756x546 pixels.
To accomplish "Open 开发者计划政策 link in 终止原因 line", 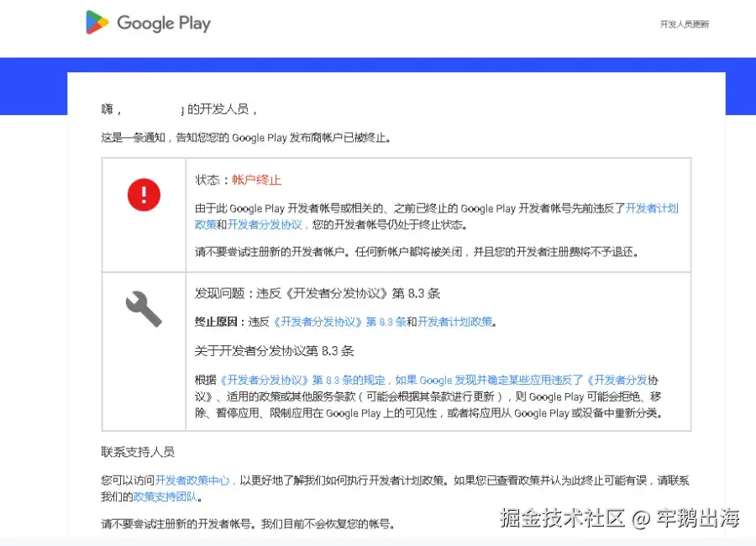I will [x=454, y=322].
